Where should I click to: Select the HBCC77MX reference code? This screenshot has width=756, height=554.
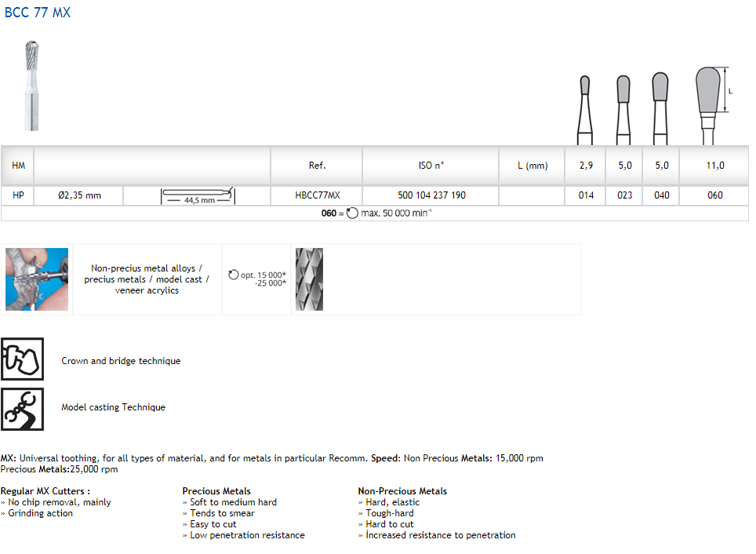coord(317,195)
